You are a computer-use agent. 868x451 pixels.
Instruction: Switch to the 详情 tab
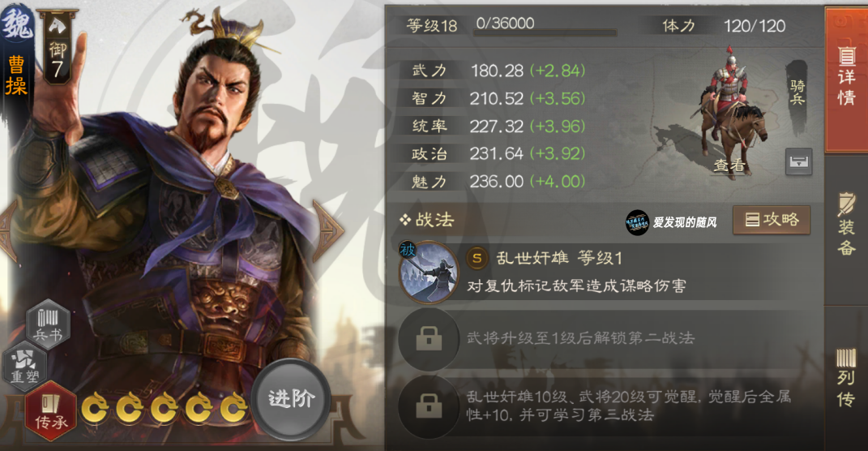pyautogui.click(x=846, y=79)
